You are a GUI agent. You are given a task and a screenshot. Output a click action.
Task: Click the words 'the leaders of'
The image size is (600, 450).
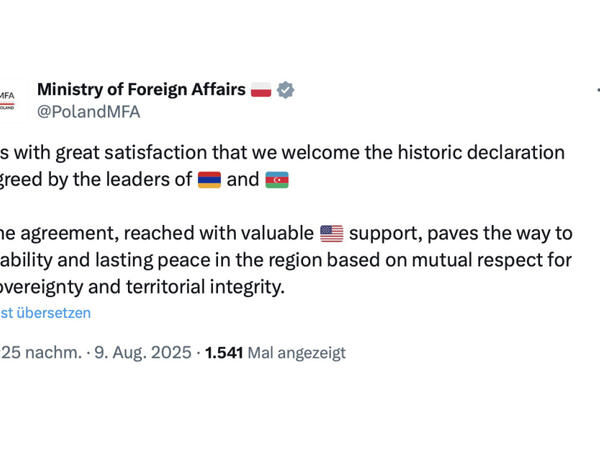pos(132,179)
